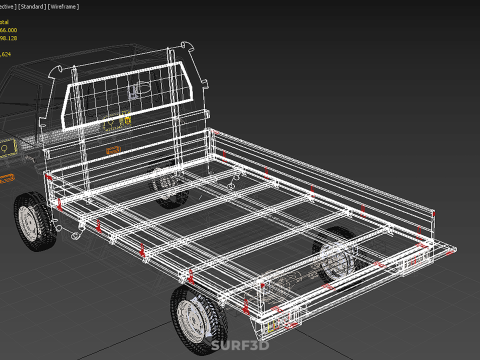Select the rear left wheel near the tailgate

point(199,319)
